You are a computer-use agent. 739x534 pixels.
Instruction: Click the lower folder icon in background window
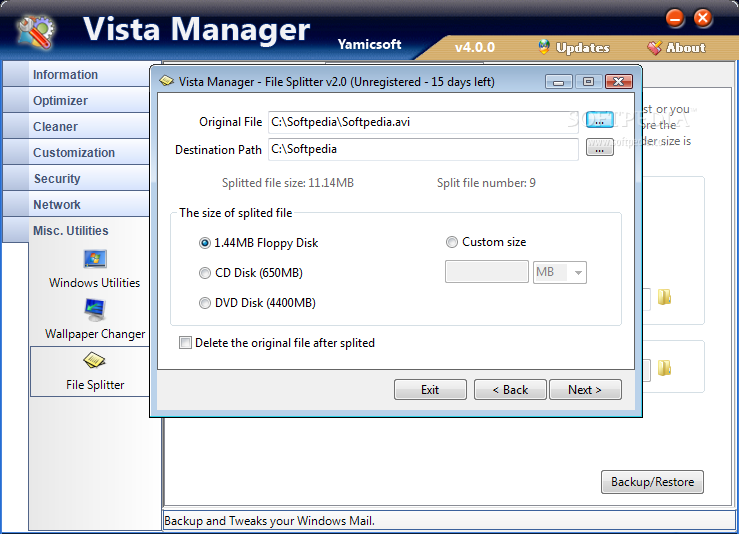664,368
